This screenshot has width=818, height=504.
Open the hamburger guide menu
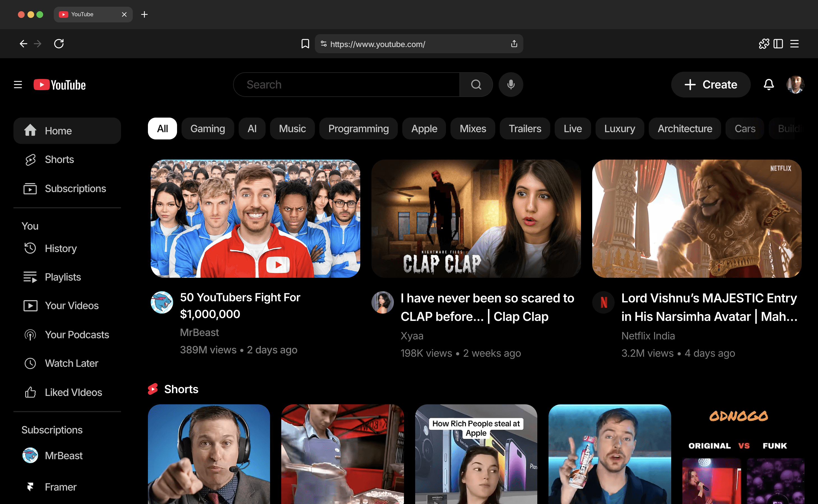coord(18,85)
